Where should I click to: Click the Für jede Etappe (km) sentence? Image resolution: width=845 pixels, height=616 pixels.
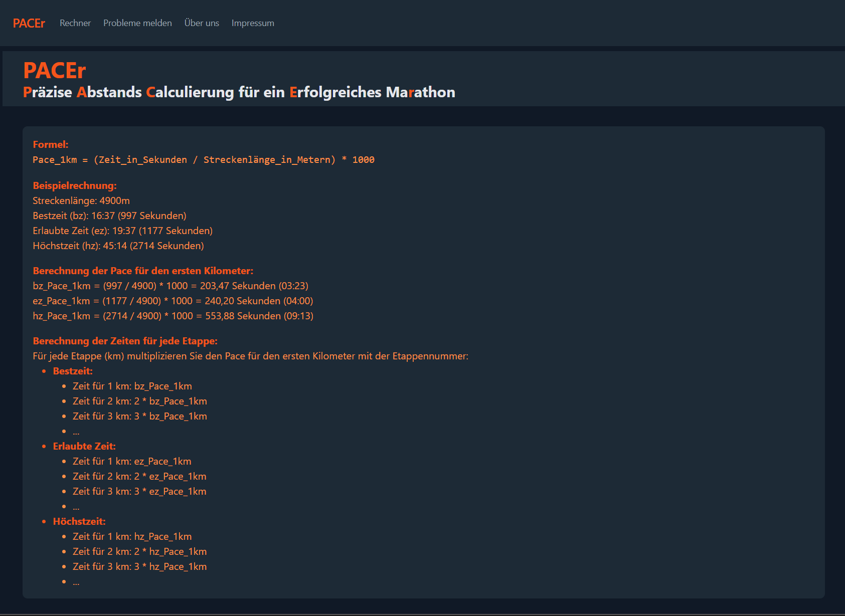pyautogui.click(x=251, y=356)
